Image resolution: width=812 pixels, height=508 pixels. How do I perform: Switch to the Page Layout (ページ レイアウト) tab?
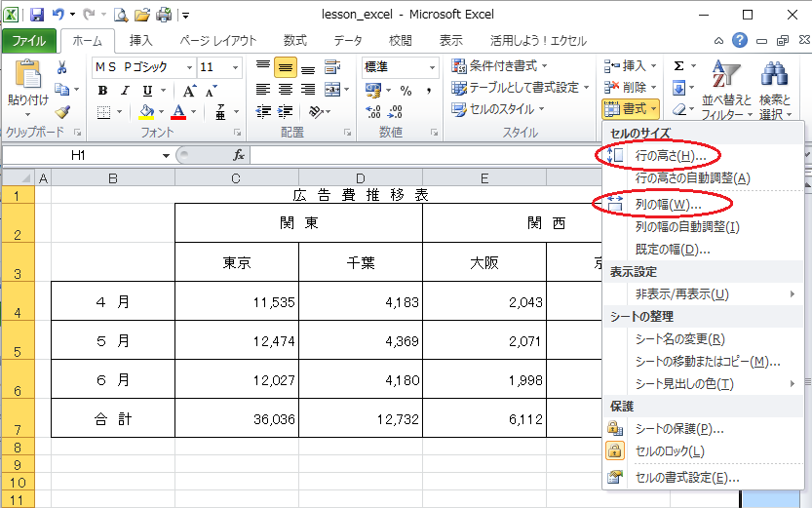pyautogui.click(x=218, y=40)
